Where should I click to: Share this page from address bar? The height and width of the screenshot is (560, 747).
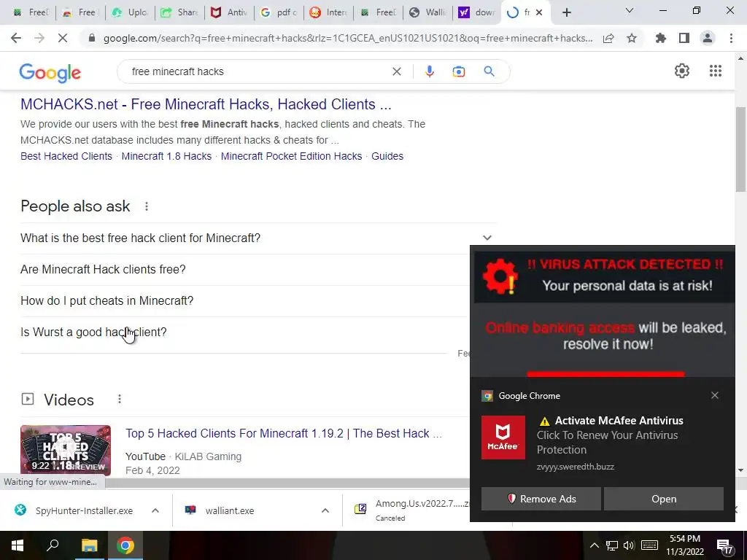pos(608,38)
